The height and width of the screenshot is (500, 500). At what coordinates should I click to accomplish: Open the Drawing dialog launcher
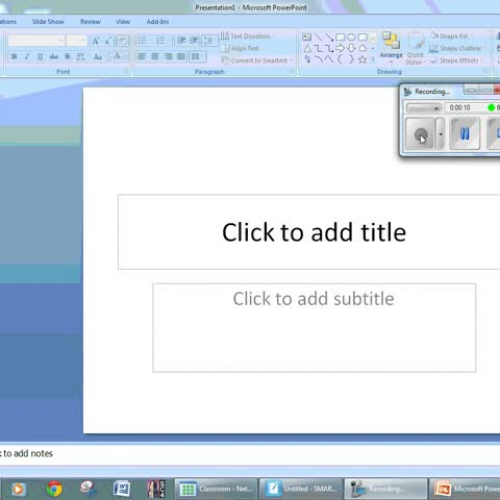pos(487,71)
